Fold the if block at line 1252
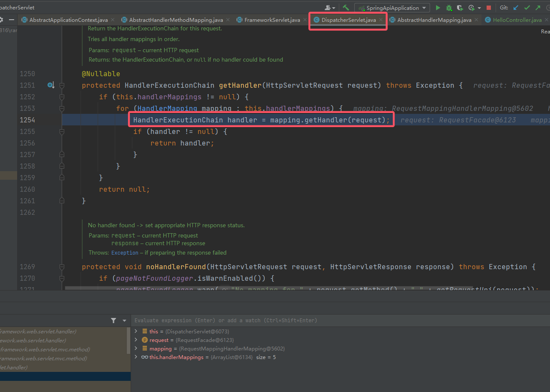 coord(62,97)
